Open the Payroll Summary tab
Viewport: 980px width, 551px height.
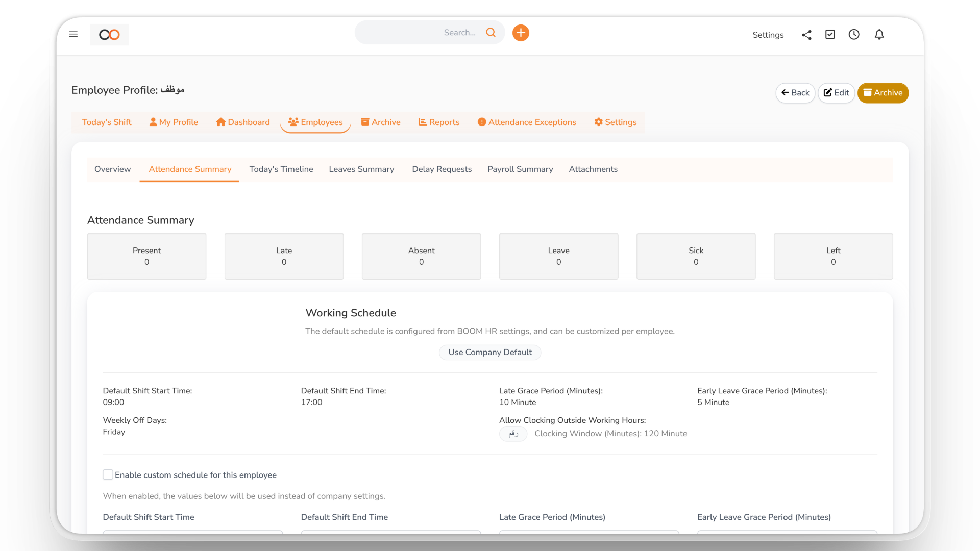[x=520, y=169]
